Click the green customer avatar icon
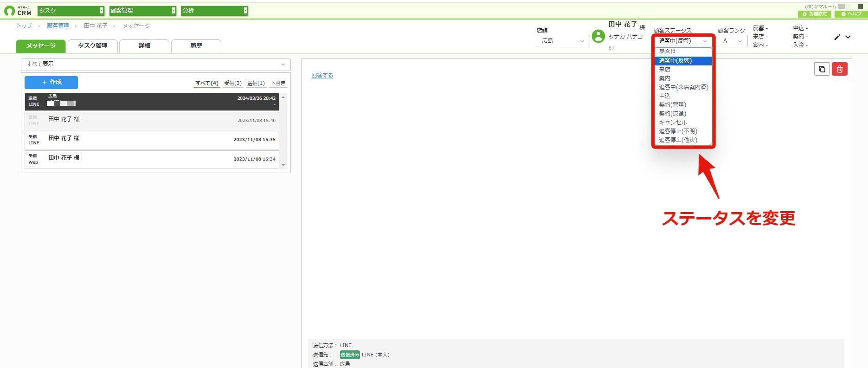The height and width of the screenshot is (368, 868). (598, 36)
